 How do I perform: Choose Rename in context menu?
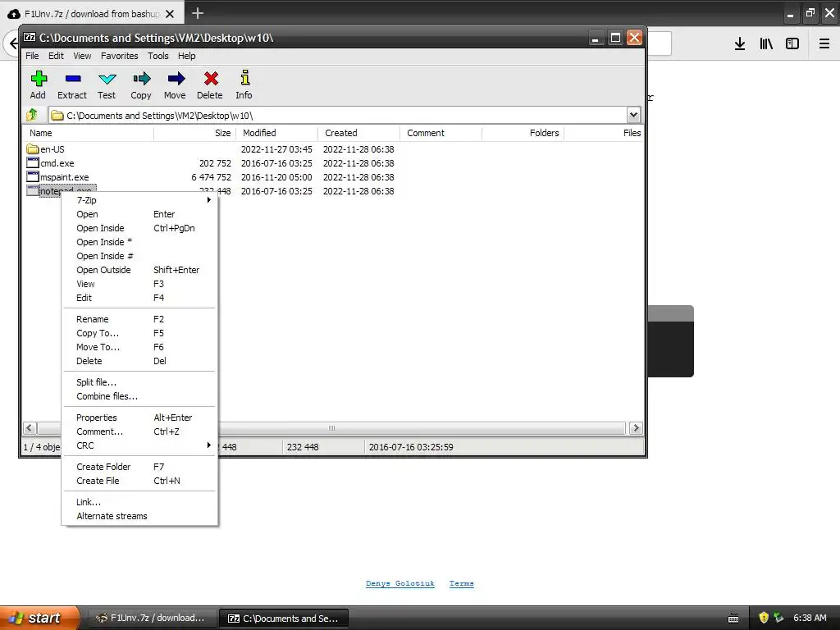[139, 319]
